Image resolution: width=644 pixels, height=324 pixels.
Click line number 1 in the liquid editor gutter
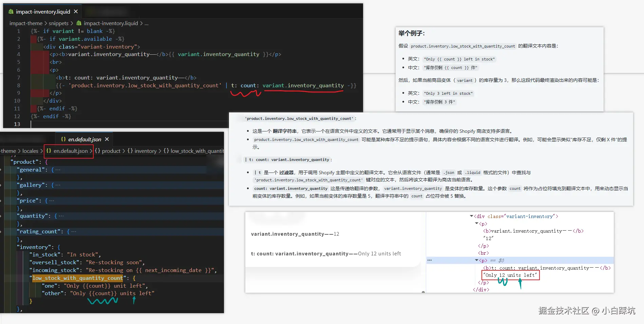[x=19, y=31]
